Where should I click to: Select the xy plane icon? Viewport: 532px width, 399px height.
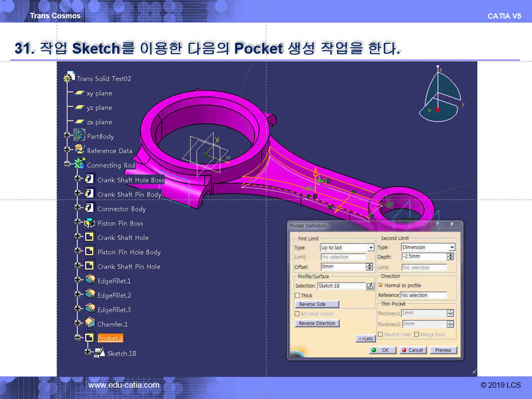[79, 93]
